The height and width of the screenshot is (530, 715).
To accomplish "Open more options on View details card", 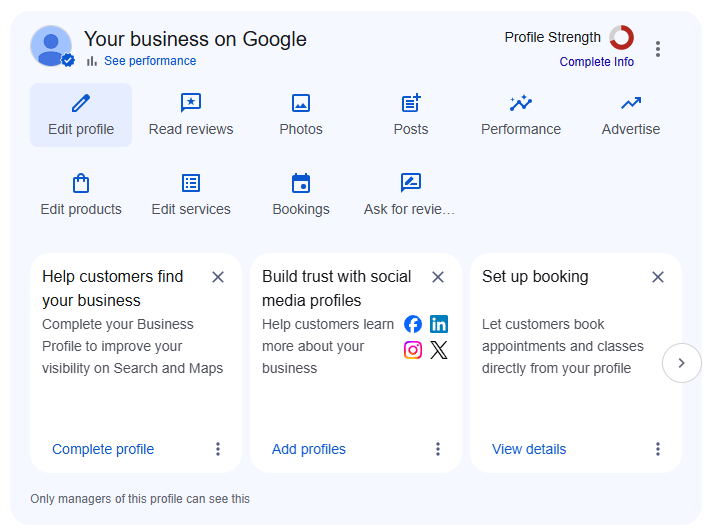I will click(658, 449).
